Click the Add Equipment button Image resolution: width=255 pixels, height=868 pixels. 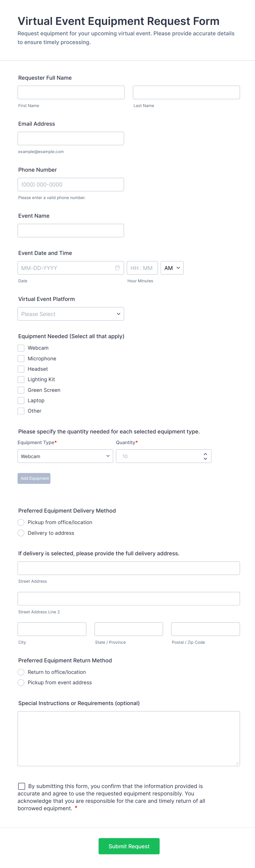pyautogui.click(x=34, y=478)
